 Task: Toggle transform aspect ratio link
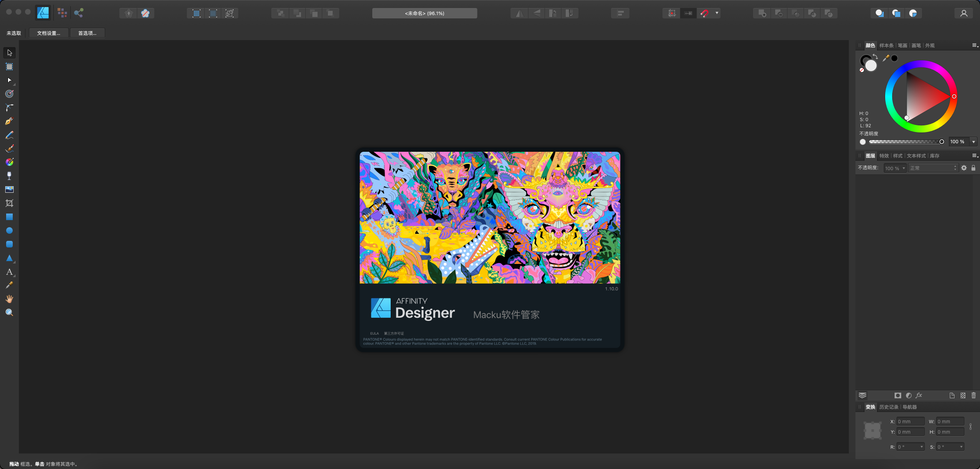(x=970, y=427)
